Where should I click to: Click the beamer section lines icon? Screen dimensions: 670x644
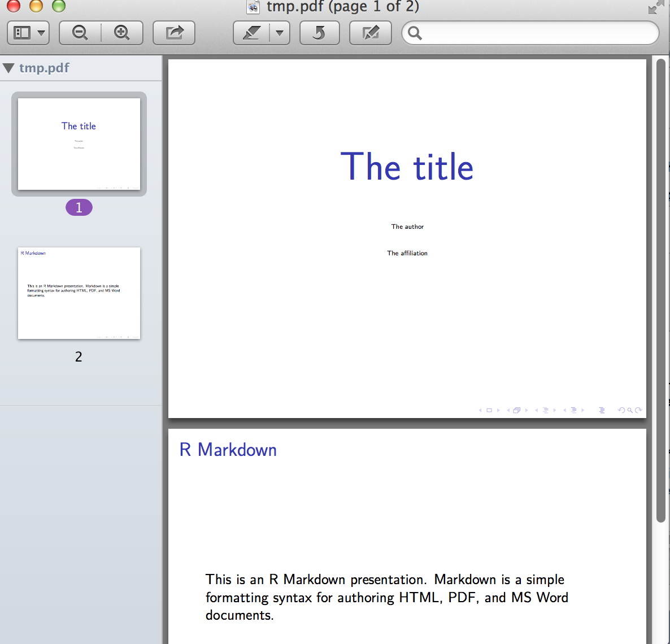click(574, 410)
